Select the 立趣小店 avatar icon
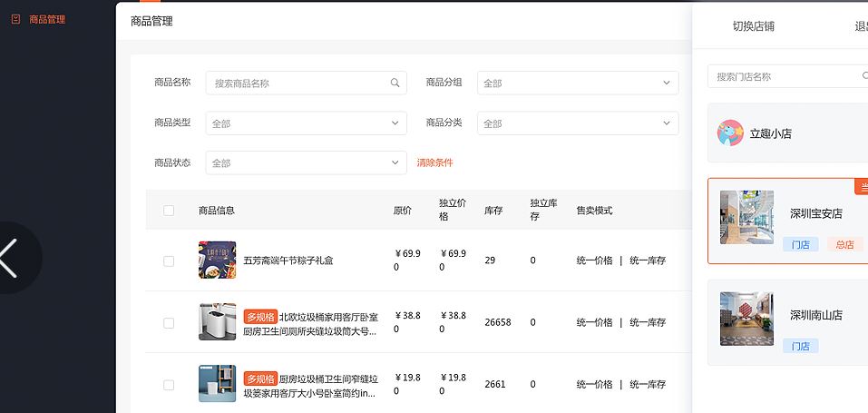Image resolution: width=868 pixels, height=413 pixels. click(x=730, y=133)
